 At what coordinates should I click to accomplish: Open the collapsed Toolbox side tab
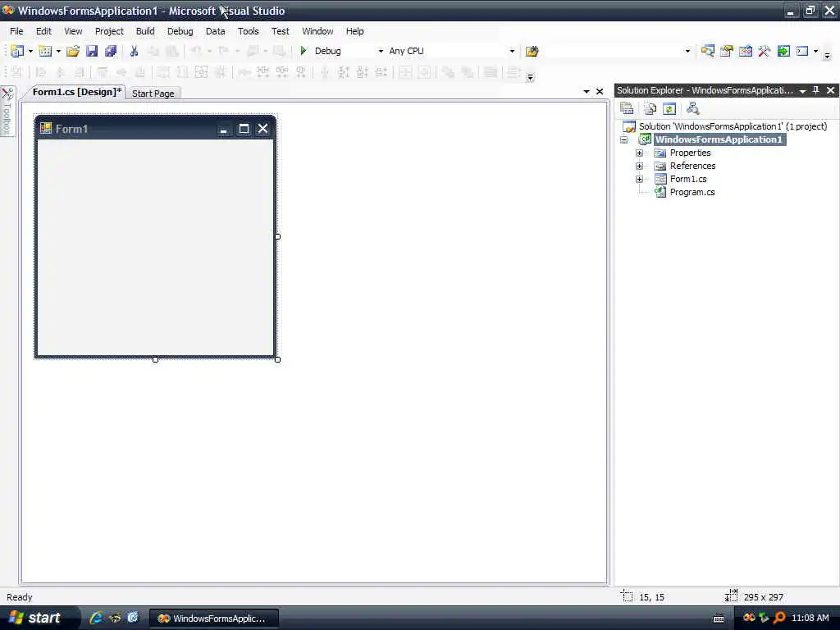pos(7,112)
